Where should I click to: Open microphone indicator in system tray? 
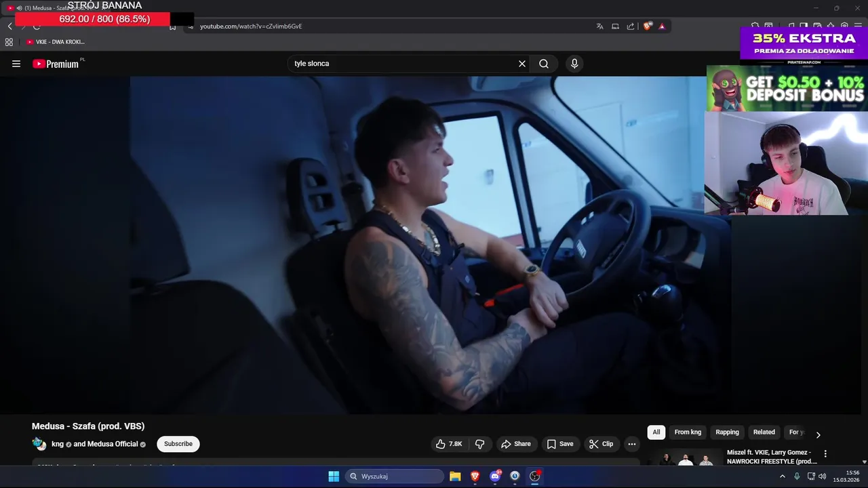coord(797,476)
